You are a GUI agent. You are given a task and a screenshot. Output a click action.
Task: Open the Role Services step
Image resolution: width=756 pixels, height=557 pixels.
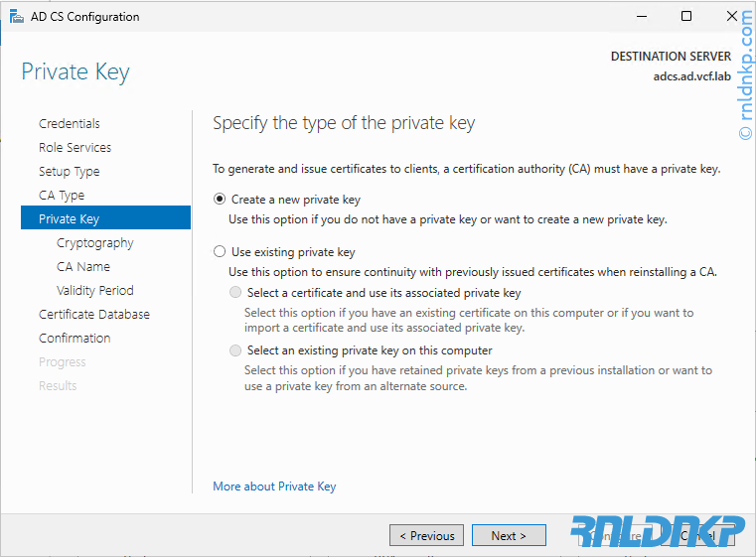click(76, 148)
